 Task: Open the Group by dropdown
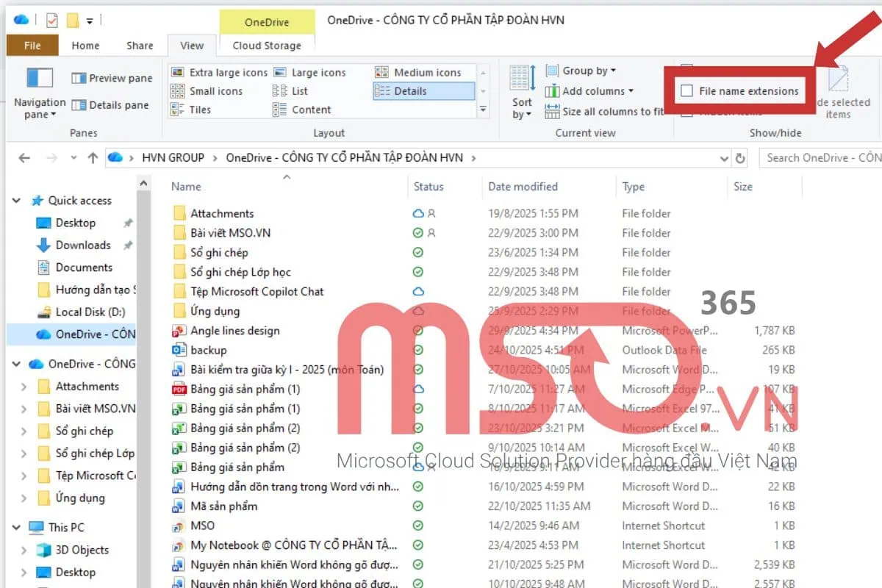(581, 71)
